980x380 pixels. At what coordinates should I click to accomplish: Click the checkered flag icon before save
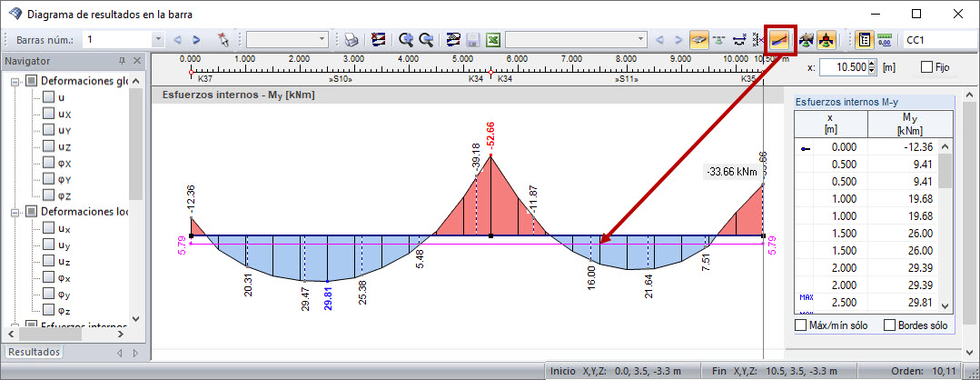[454, 39]
